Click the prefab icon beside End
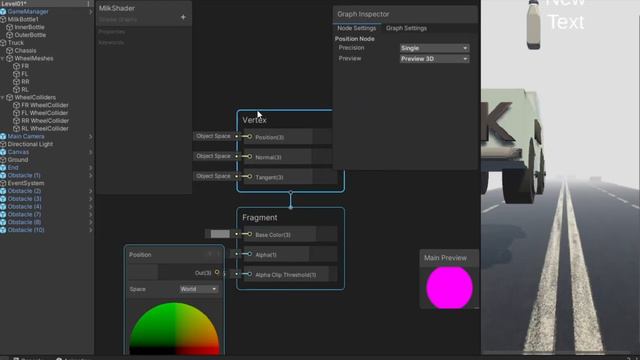Image resolution: width=640 pixels, height=360 pixels. point(3,167)
